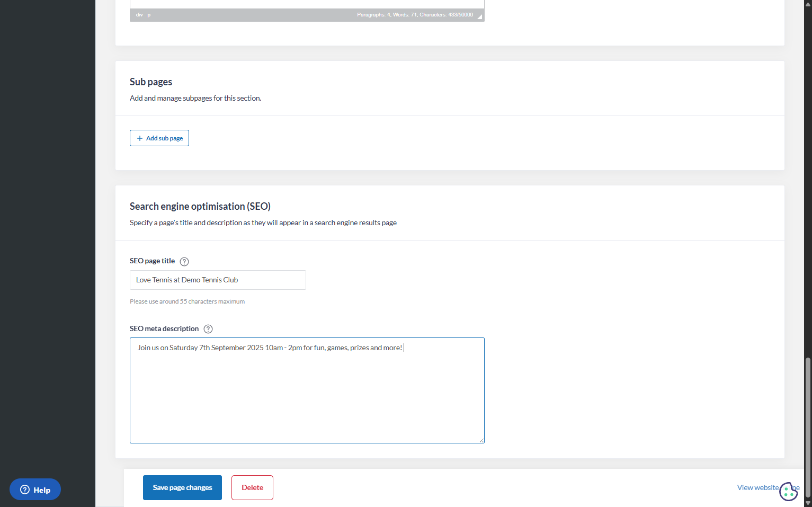Open the cookie preferences icon
The height and width of the screenshot is (507, 812).
(788, 492)
